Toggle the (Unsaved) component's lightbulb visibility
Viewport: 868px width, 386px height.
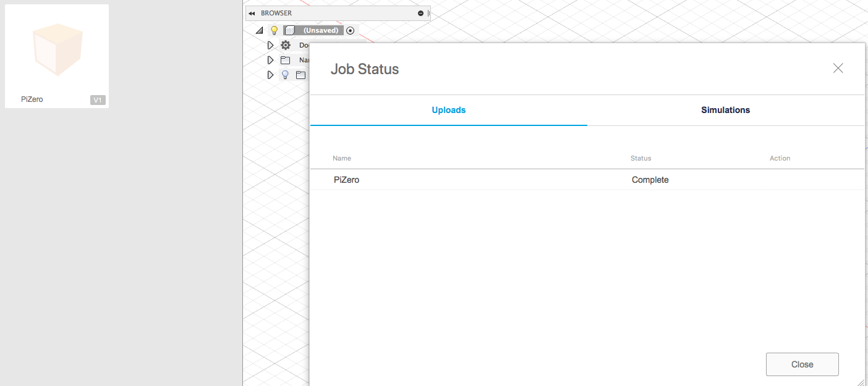[274, 30]
